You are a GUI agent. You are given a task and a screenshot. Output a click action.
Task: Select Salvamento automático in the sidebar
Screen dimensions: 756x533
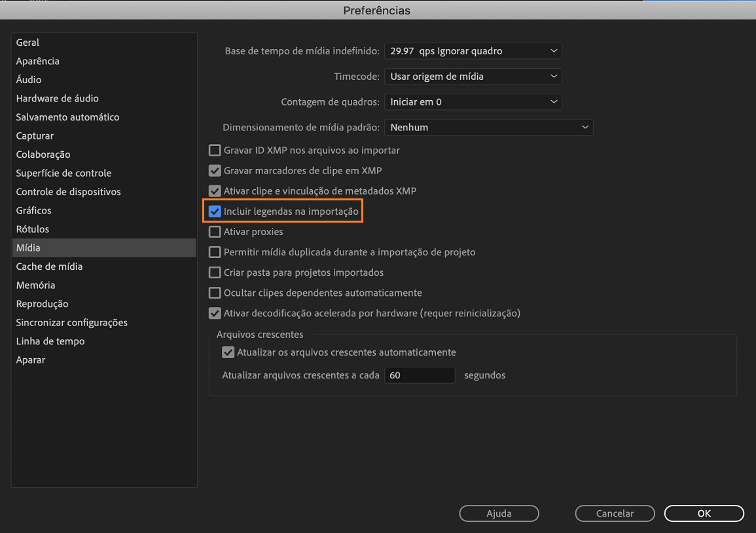point(67,117)
